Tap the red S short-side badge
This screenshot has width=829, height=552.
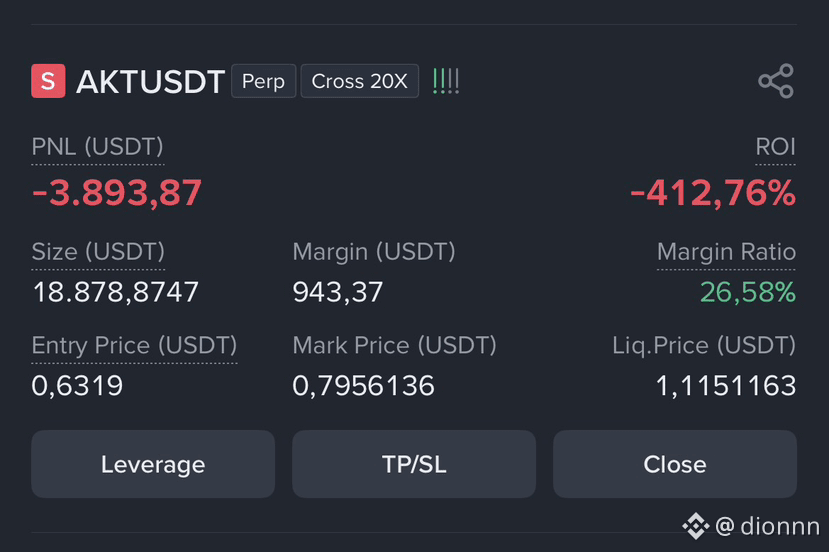[x=48, y=81]
